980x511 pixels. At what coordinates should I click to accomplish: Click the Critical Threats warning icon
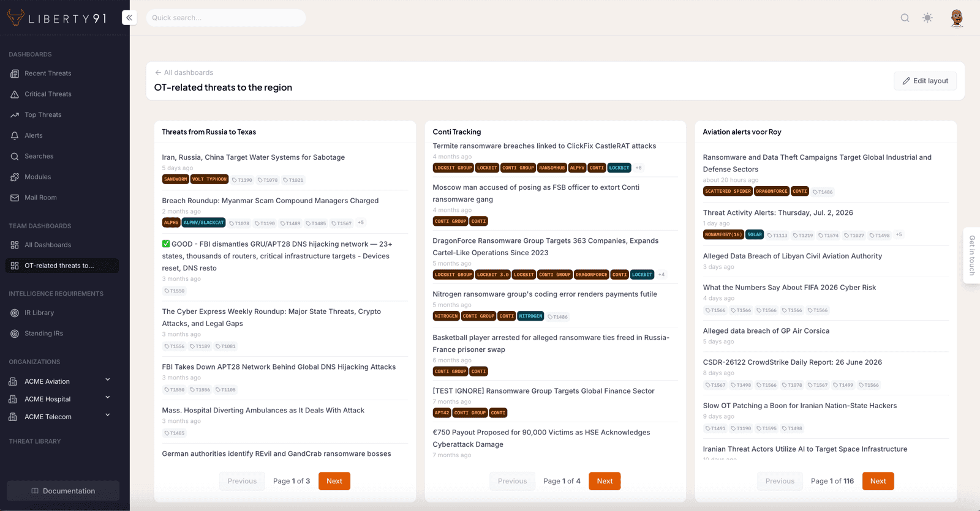click(15, 94)
